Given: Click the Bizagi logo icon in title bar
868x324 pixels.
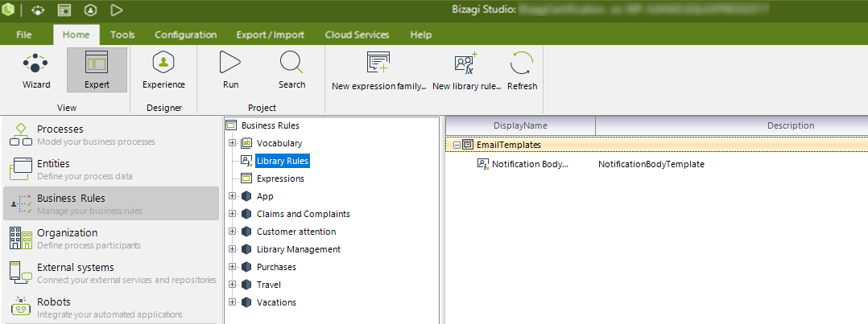Looking at the screenshot, I should point(8,10).
